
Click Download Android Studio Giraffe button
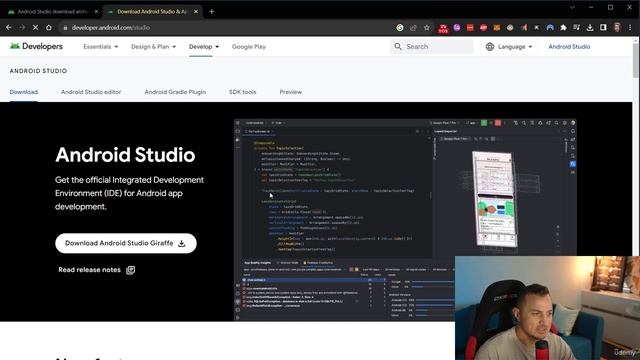tap(126, 243)
